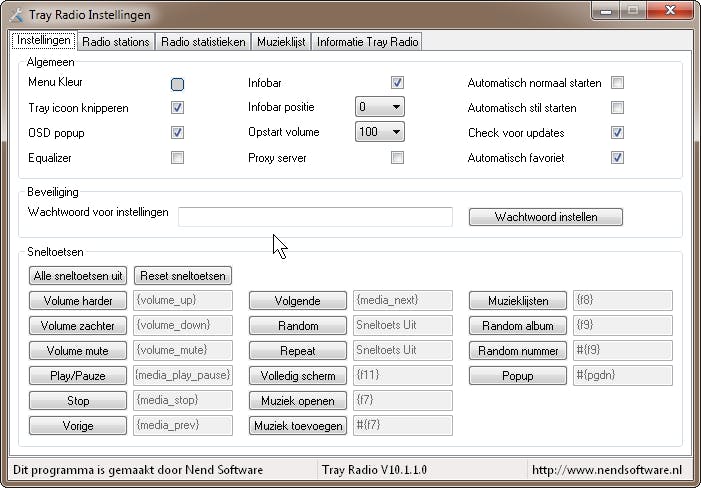Click Repeat's Sneltoets Uit field
The width and height of the screenshot is (701, 488).
(x=403, y=350)
